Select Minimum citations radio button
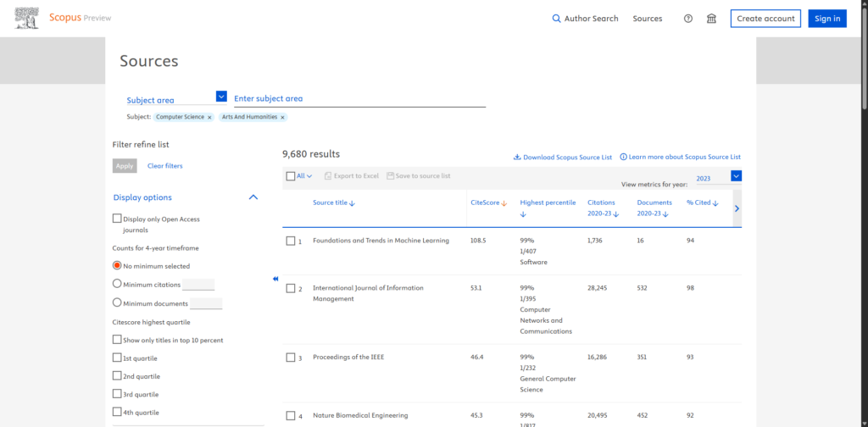Screen dimensions: 868x427 117,284
